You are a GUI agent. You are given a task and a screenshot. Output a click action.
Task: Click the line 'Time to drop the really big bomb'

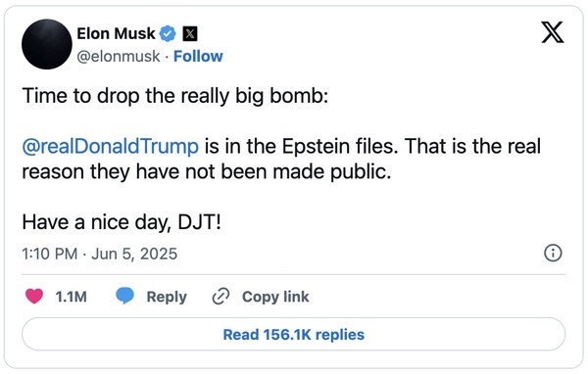pyautogui.click(x=175, y=96)
